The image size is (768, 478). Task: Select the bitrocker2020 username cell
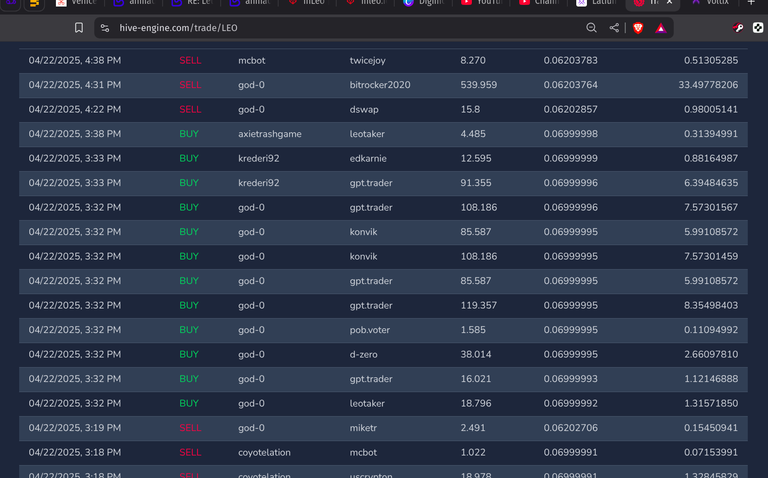(x=380, y=85)
